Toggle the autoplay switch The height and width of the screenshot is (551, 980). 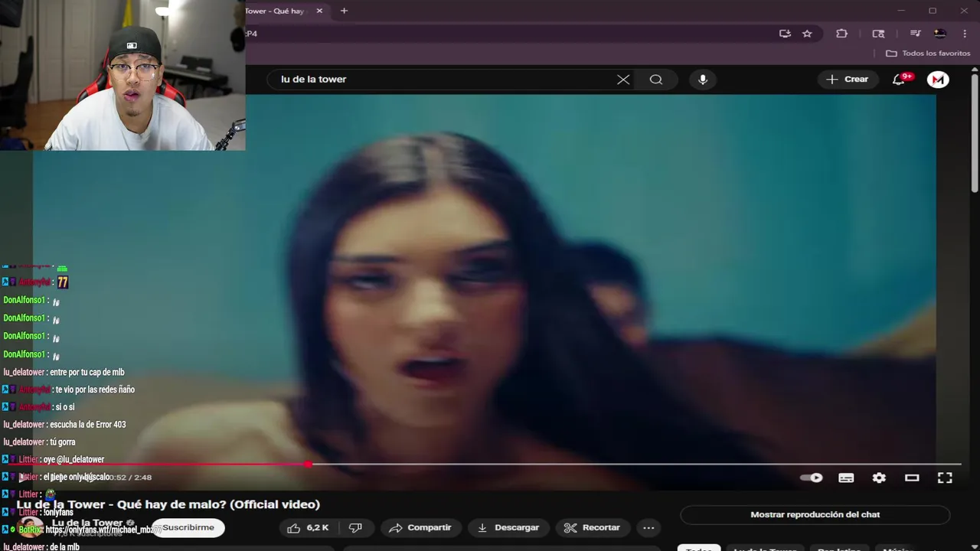tap(812, 478)
